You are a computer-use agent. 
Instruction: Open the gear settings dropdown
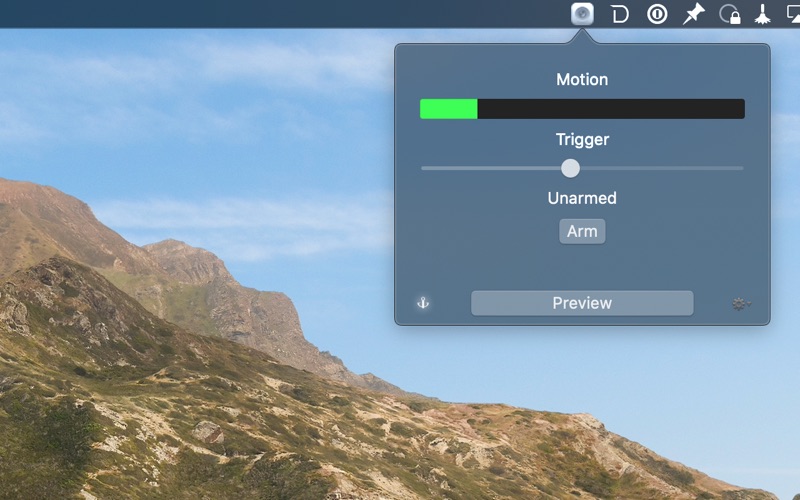coord(741,304)
